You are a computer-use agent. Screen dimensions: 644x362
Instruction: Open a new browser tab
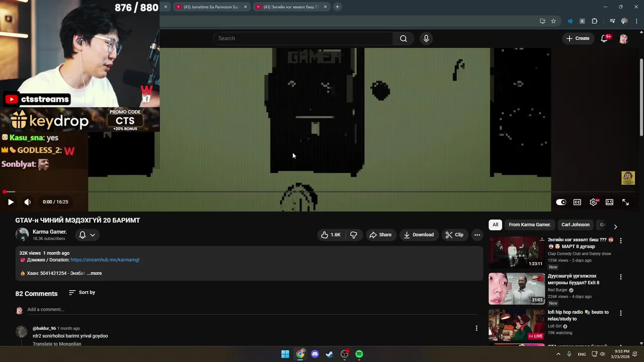pyautogui.click(x=337, y=7)
